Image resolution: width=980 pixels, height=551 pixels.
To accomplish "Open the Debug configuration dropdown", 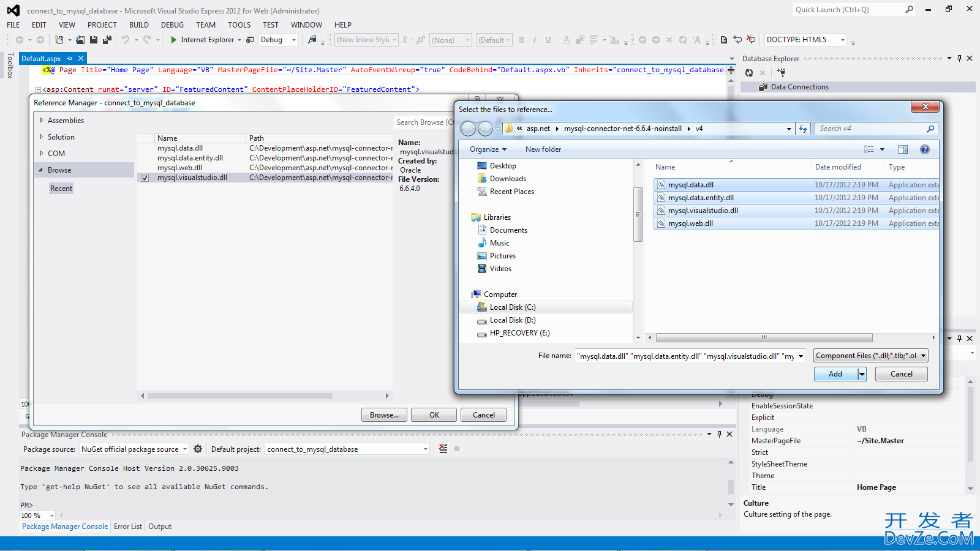I will [x=294, y=40].
